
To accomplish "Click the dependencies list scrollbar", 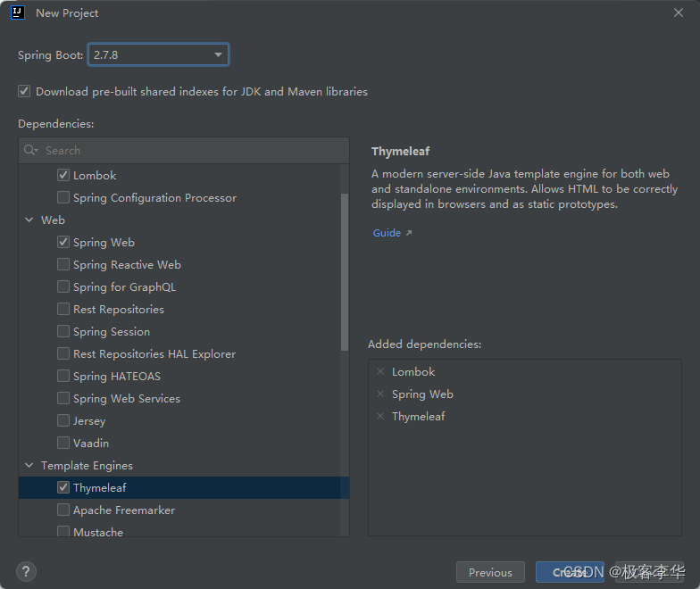I will 345,272.
